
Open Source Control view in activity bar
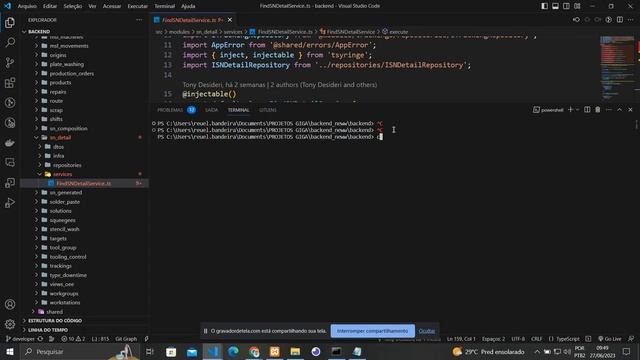10,62
